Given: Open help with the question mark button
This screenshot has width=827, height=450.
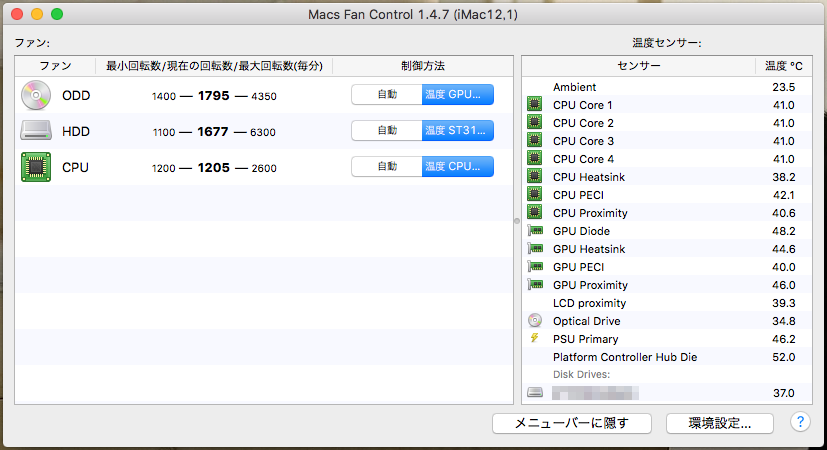Looking at the screenshot, I should click(800, 422).
